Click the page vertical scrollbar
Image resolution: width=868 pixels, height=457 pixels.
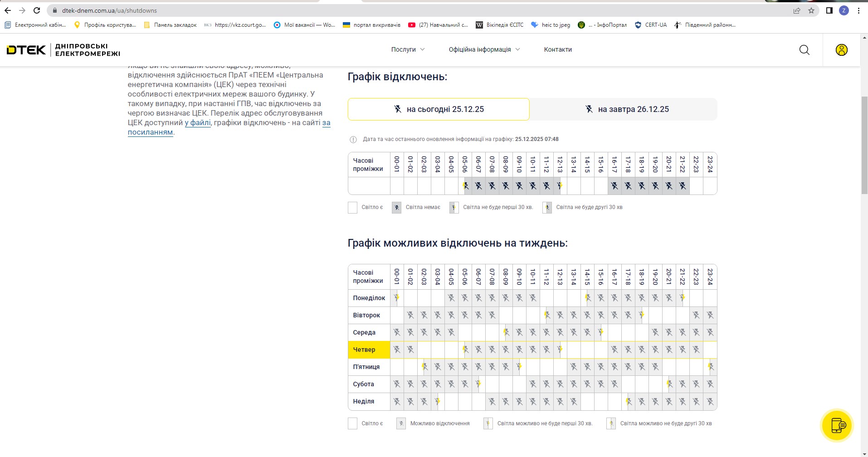click(x=864, y=145)
